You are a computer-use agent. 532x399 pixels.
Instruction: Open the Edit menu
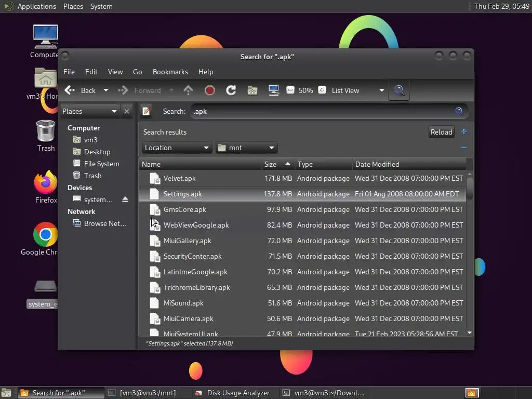[91, 72]
